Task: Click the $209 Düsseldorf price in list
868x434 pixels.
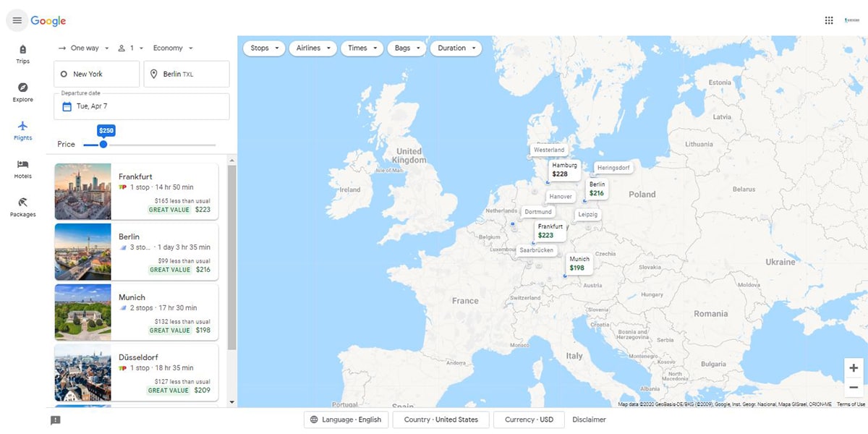Action: click(x=203, y=391)
